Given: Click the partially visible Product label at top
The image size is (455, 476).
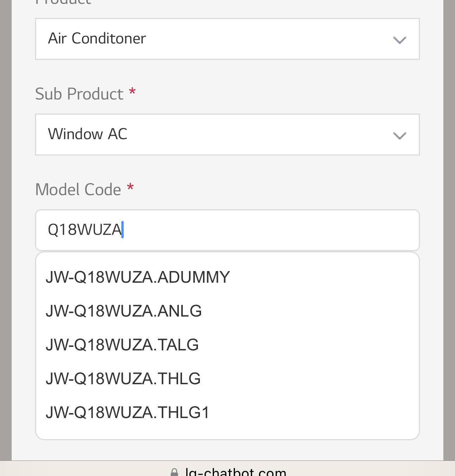Looking at the screenshot, I should click(63, 2).
